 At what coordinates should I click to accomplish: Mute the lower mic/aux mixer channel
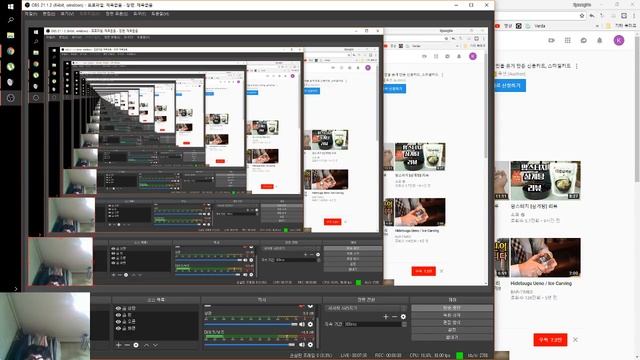tap(302, 344)
